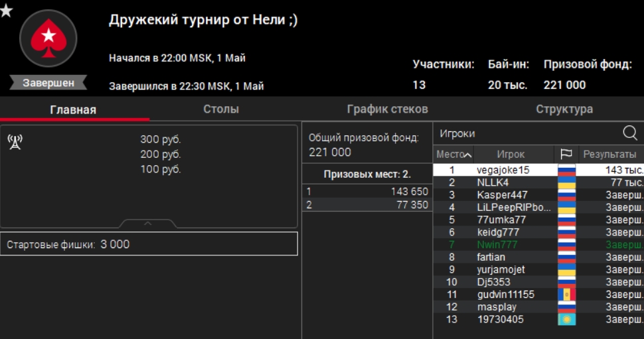This screenshot has width=644, height=339.
Task: Select player row Kasper447
Action: click(538, 195)
